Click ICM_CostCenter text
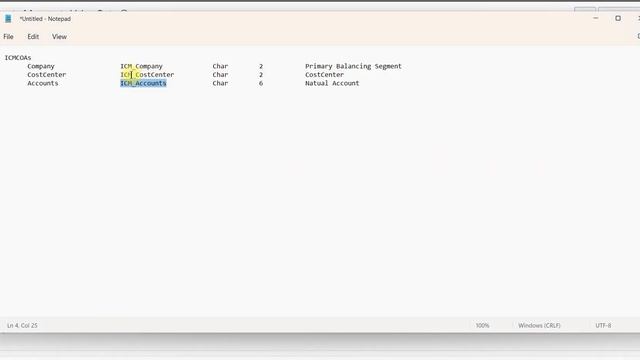The image size is (640, 360). coord(147,75)
